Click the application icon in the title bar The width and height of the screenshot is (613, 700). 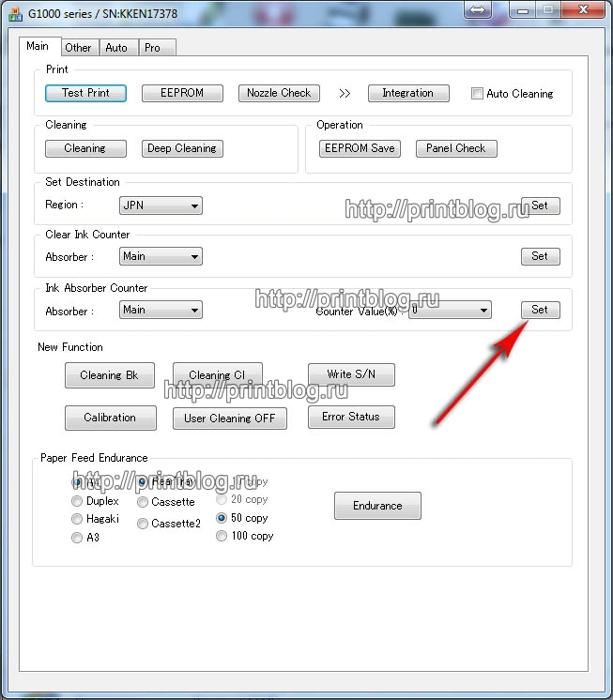click(14, 14)
